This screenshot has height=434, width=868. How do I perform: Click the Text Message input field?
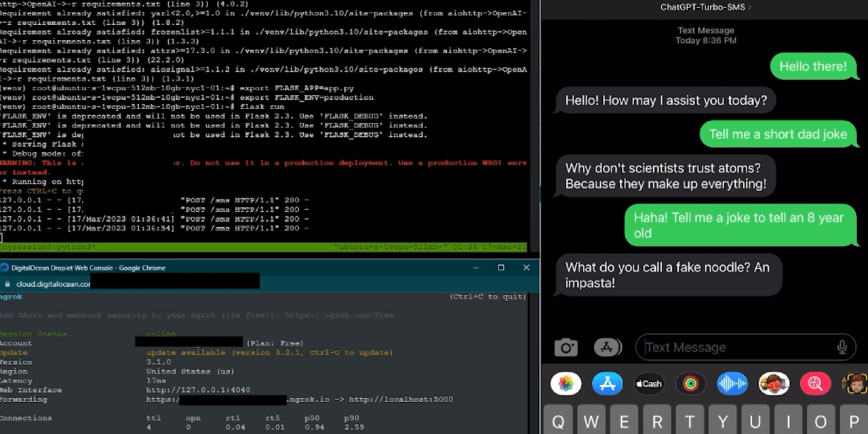coord(739,347)
